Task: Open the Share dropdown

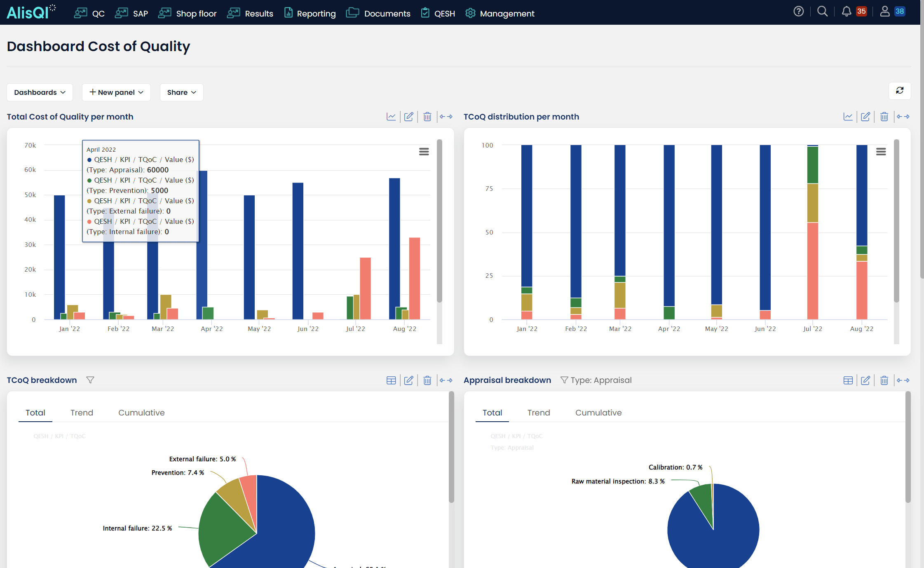Action: (181, 92)
